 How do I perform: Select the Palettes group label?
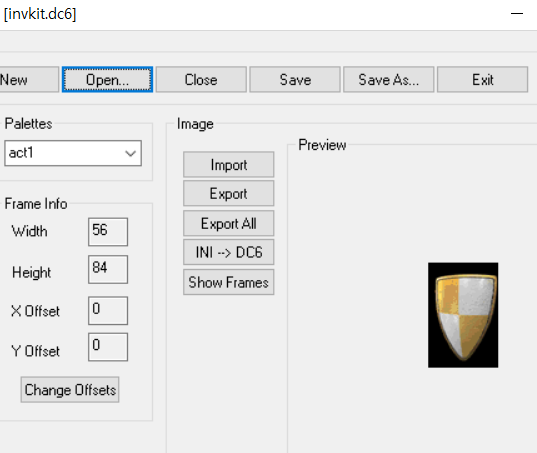tap(28, 124)
